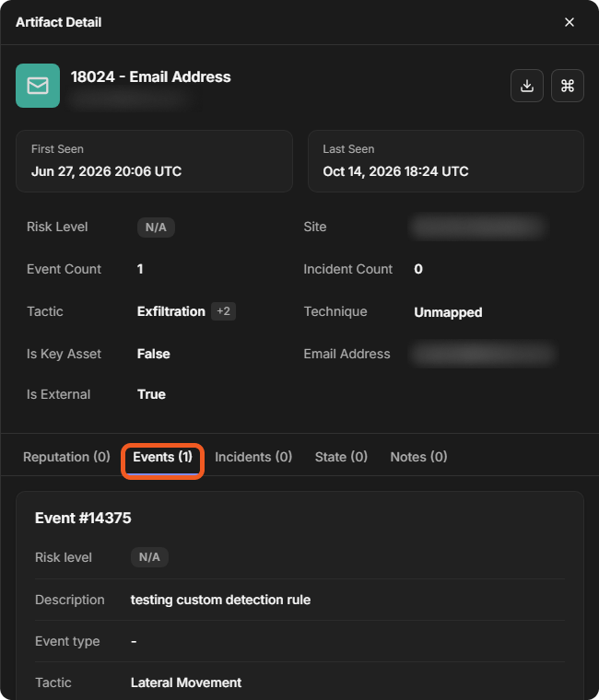Screen dimensions: 599x700
Task: Close the Artifact Detail panel
Action: click(x=570, y=22)
